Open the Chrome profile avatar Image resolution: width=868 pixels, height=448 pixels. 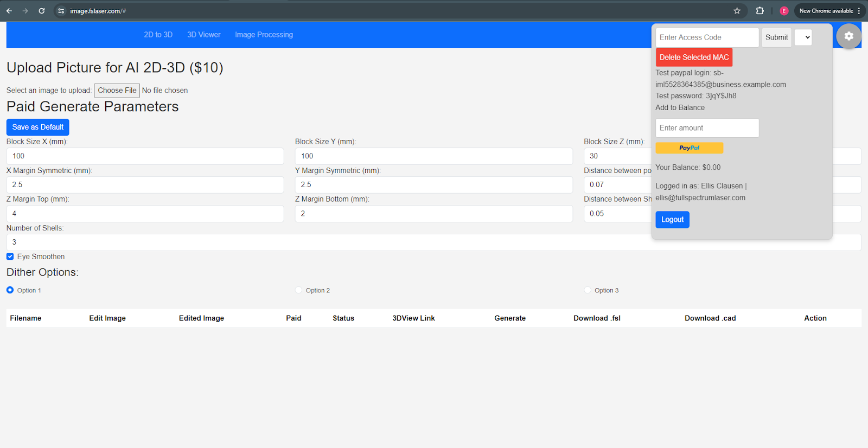tap(783, 11)
